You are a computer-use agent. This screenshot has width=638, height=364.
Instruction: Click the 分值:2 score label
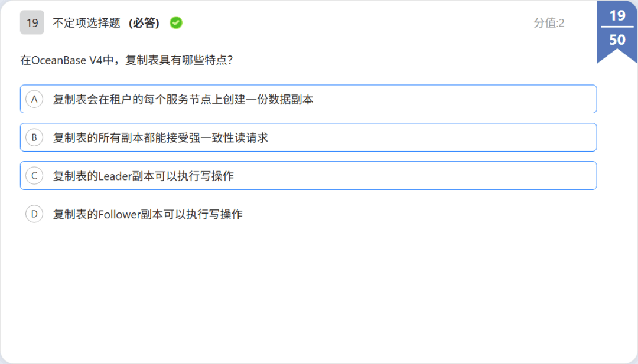coord(549,23)
